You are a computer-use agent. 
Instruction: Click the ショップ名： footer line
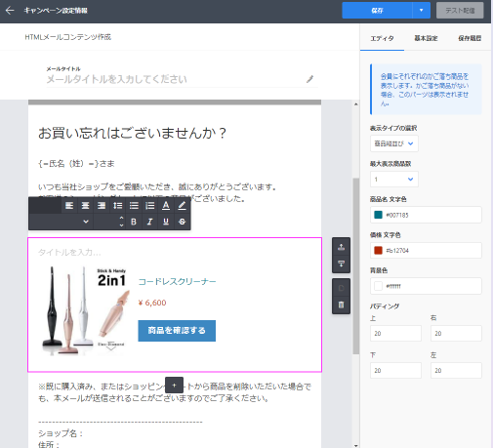point(61,433)
